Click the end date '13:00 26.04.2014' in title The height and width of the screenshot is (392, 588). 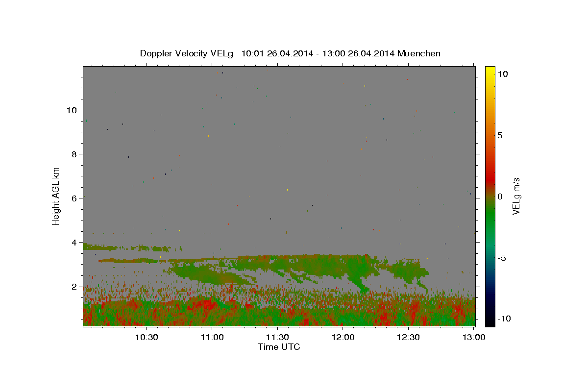tap(358, 53)
